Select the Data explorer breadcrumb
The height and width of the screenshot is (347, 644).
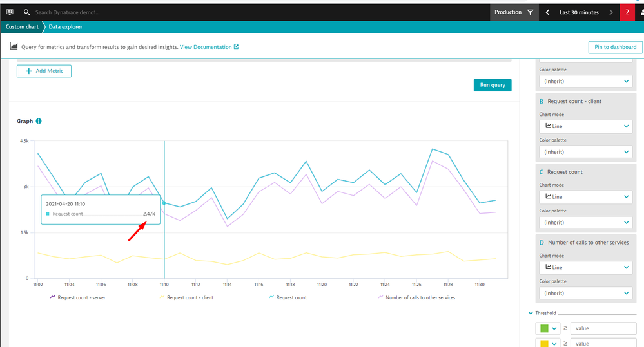pyautogui.click(x=65, y=27)
